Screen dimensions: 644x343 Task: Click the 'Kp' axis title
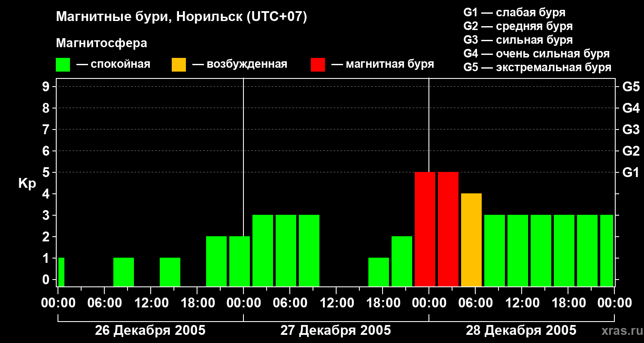pyautogui.click(x=27, y=184)
